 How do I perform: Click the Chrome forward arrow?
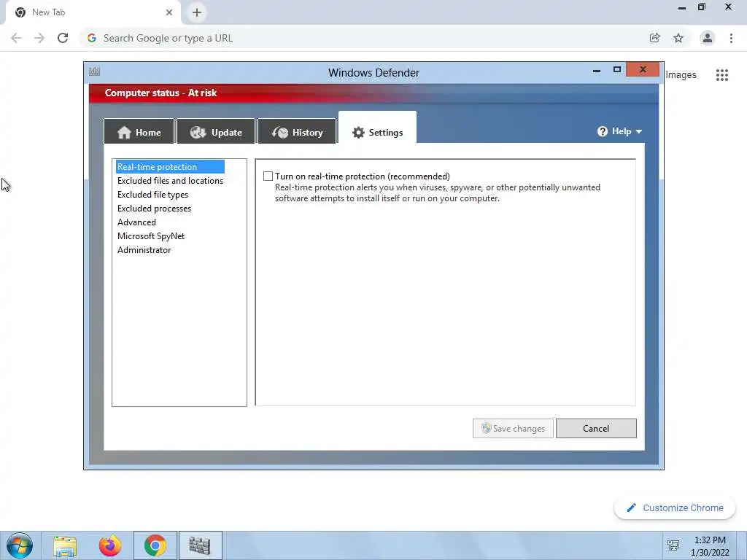point(39,38)
